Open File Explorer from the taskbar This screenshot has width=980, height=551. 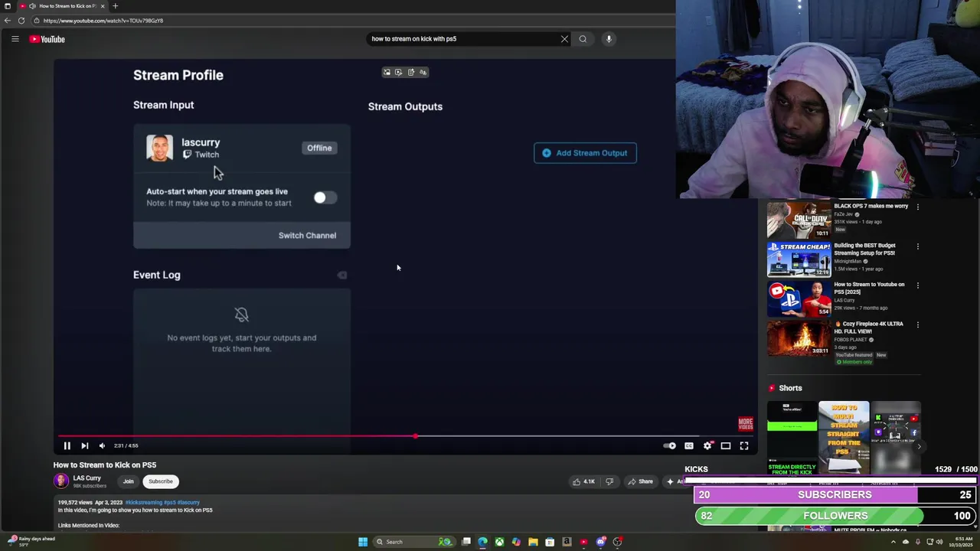tap(533, 542)
